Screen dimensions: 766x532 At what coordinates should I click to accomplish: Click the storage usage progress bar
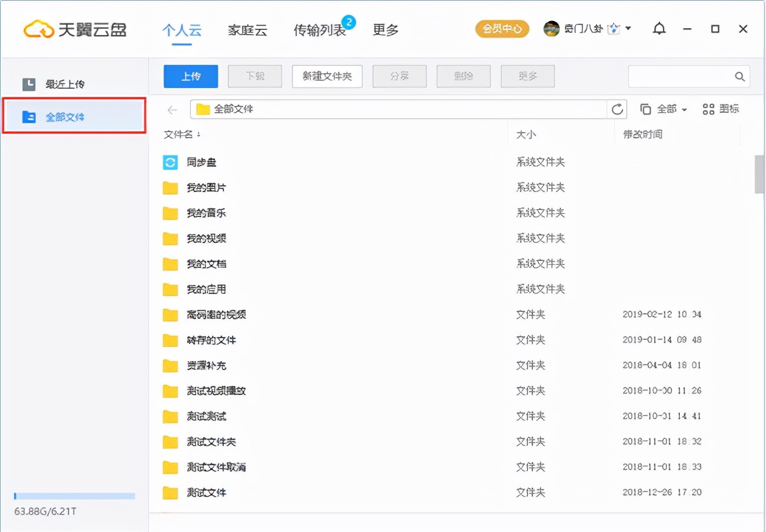click(73, 496)
